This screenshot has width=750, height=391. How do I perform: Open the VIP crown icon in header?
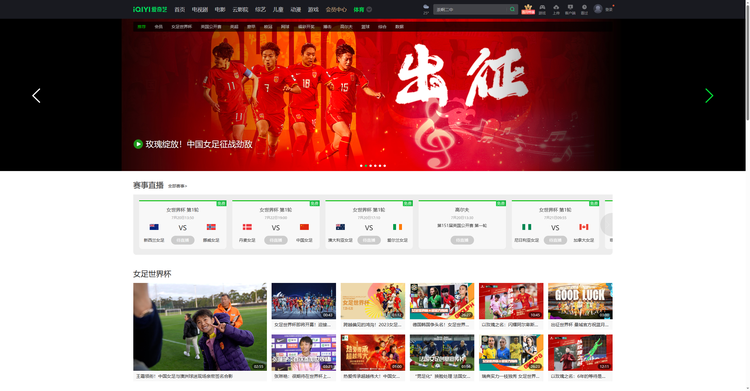528,9
